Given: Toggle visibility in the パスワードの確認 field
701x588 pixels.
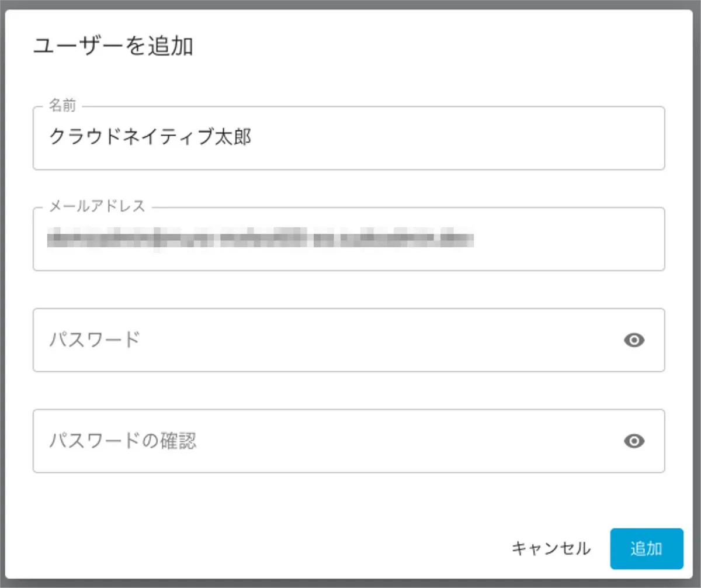Looking at the screenshot, I should tap(634, 441).
